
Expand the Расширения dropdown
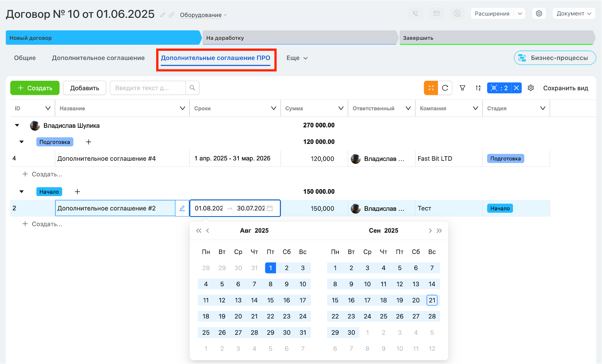click(x=520, y=14)
